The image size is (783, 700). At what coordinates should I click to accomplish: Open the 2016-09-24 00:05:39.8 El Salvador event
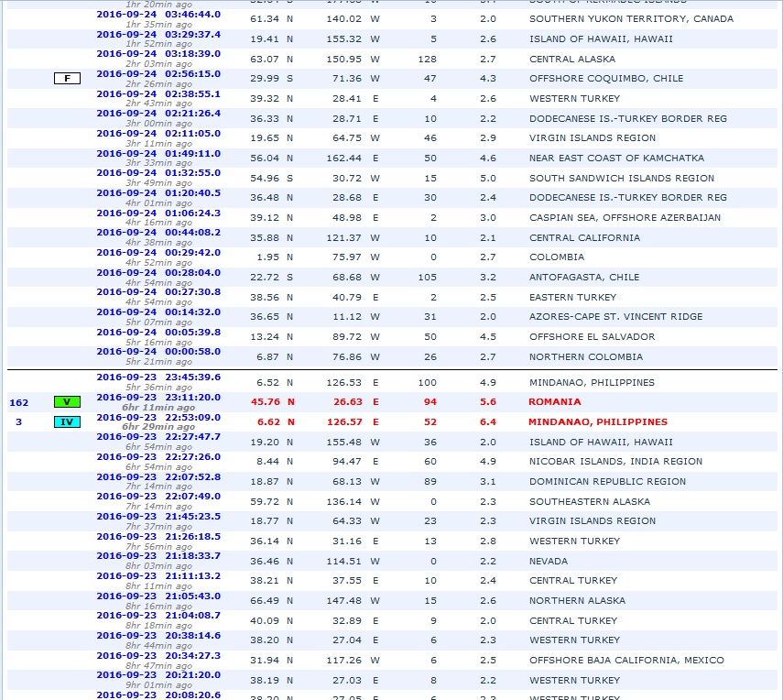tap(158, 332)
